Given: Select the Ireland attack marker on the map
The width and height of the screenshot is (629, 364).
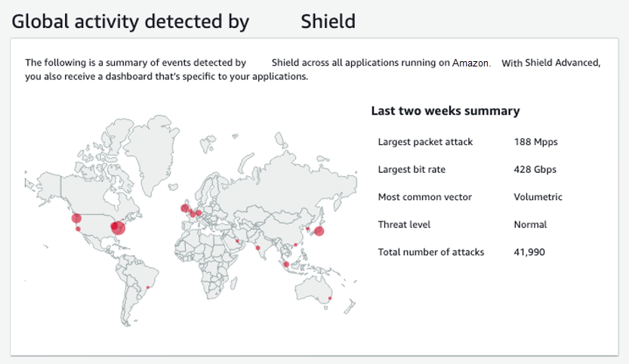Looking at the screenshot, I should pos(184,208).
